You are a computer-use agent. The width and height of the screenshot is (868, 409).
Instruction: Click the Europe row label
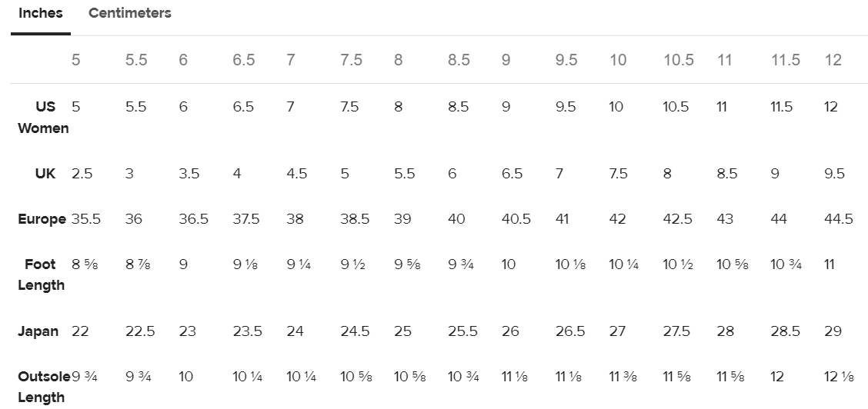click(x=42, y=219)
